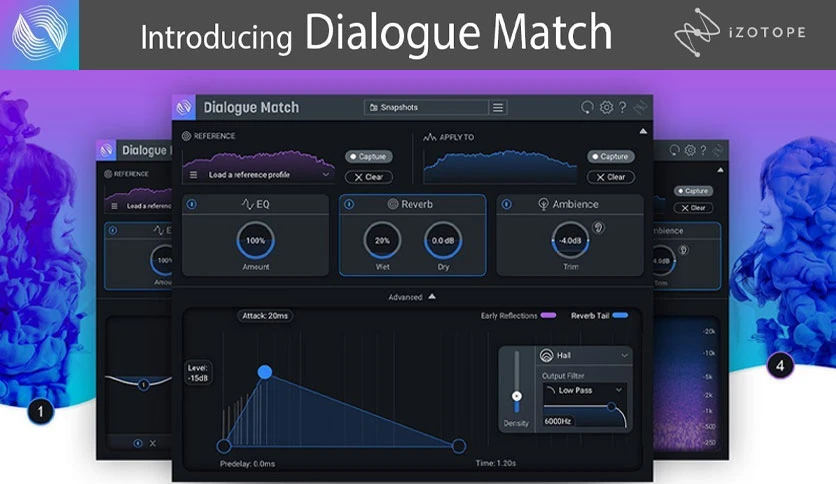This screenshot has width=836, height=484.
Task: Click Clear in the right background window
Action: pos(693,208)
